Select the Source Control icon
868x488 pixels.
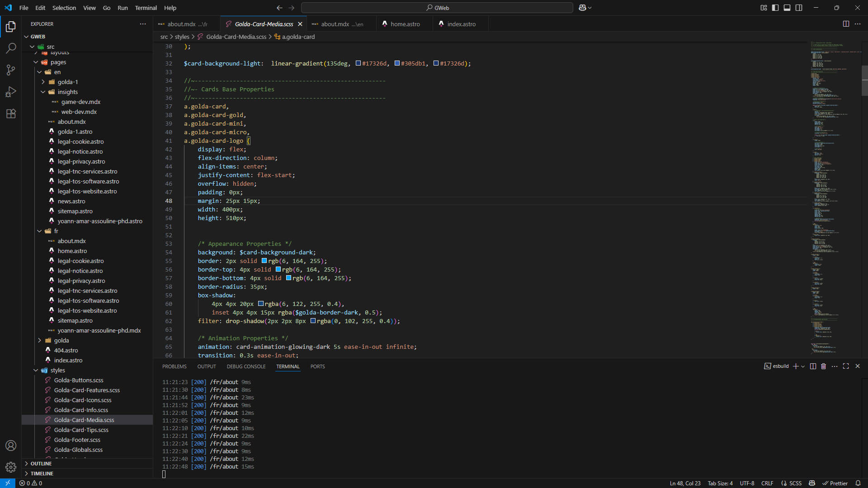click(11, 70)
